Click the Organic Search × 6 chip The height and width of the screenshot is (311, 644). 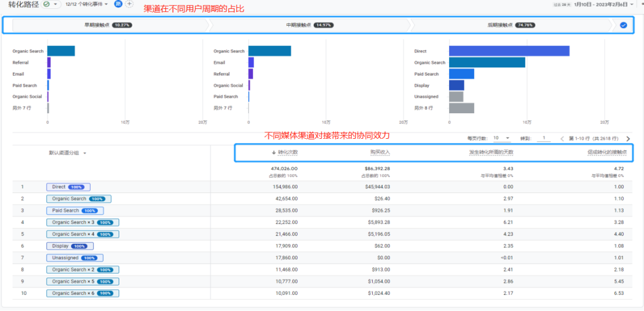(x=83, y=293)
